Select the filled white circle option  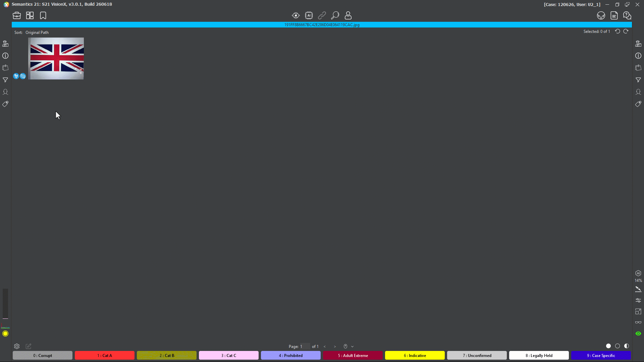click(608, 346)
